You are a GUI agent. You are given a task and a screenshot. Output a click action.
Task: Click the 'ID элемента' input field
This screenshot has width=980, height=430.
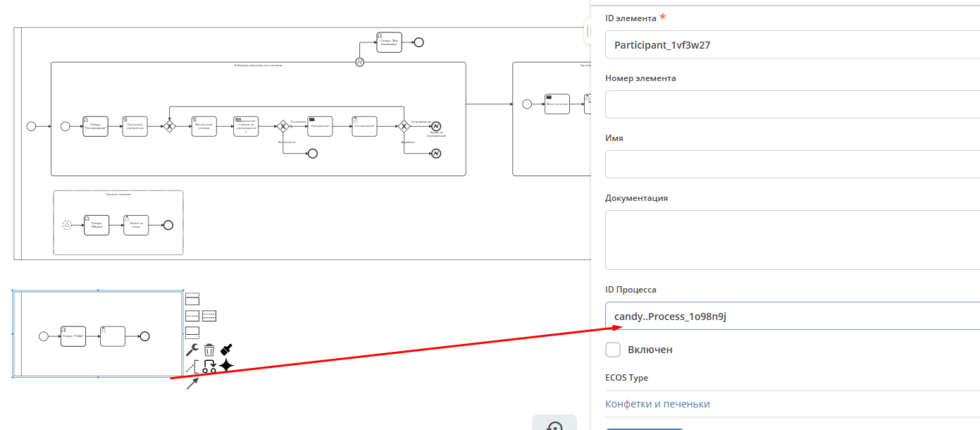[789, 45]
